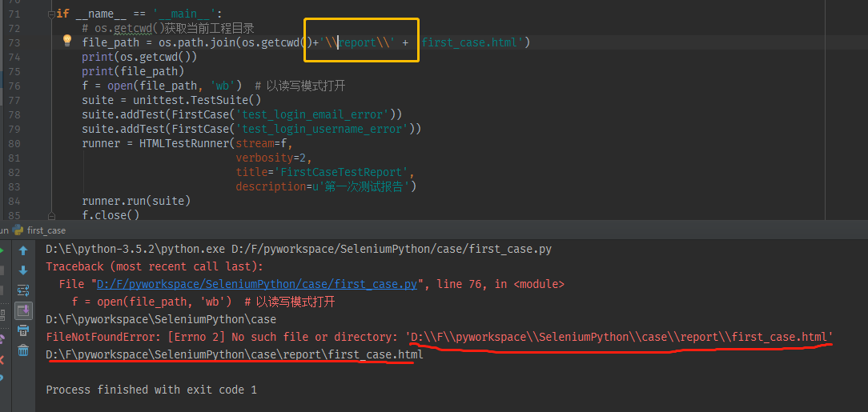Toggle scroll to end of console
868x412 pixels.
23,310
